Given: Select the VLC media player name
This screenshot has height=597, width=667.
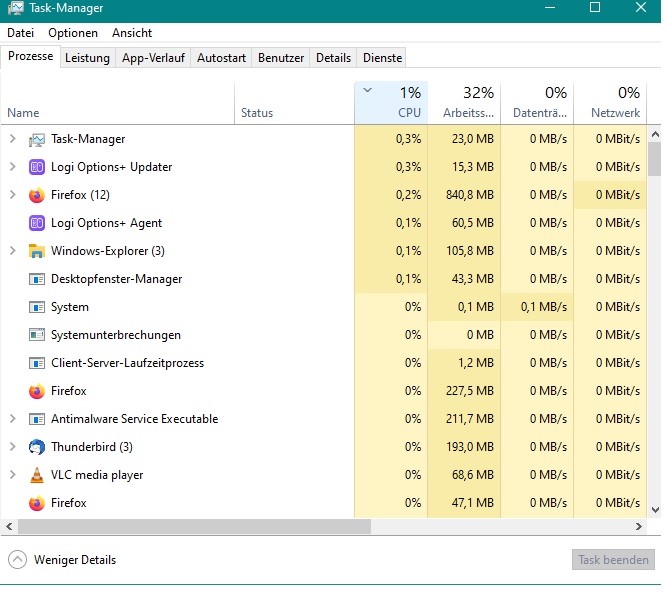Looking at the screenshot, I should click(x=97, y=475).
